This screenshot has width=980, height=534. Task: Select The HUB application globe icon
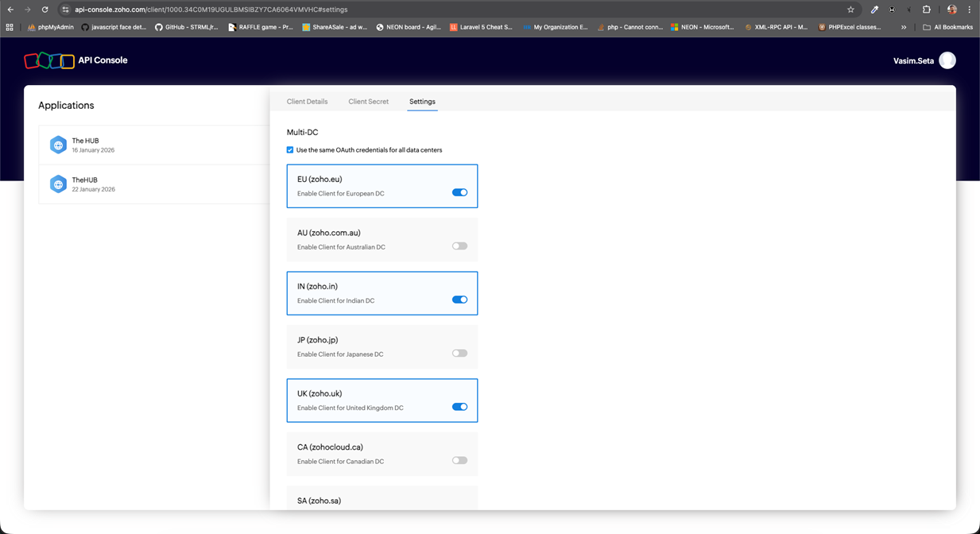click(58, 145)
